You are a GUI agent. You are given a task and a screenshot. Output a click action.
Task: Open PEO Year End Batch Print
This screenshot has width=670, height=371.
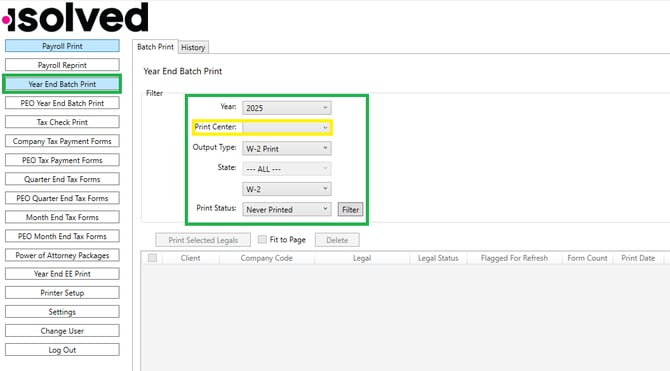click(x=62, y=103)
